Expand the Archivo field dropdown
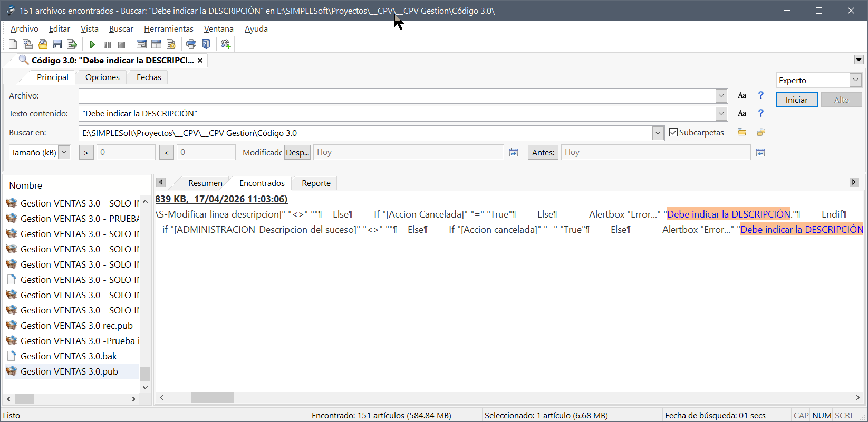 721,95
